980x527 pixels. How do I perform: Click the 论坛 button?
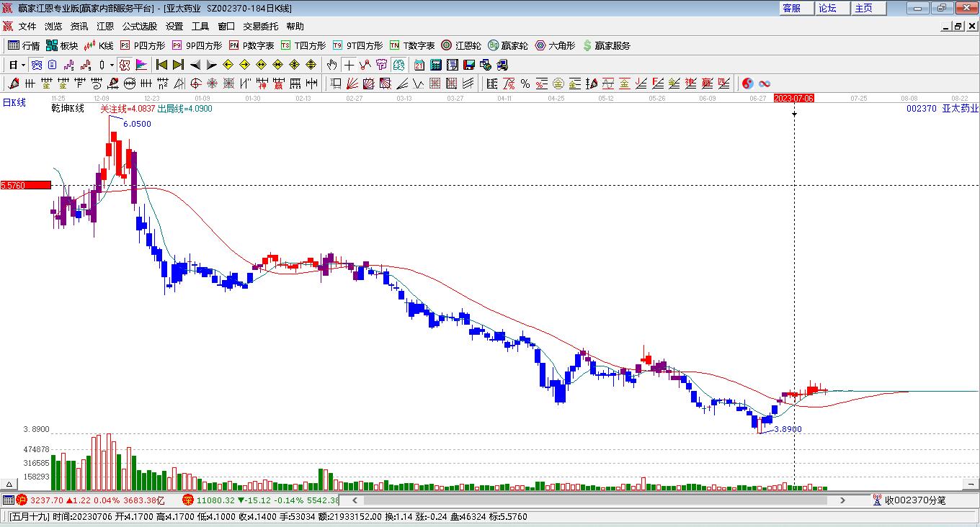[827, 8]
